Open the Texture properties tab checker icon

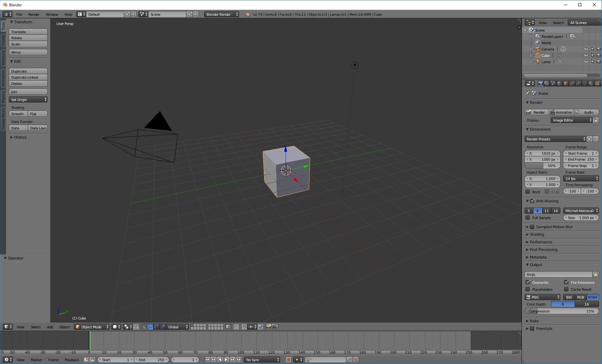point(597,83)
